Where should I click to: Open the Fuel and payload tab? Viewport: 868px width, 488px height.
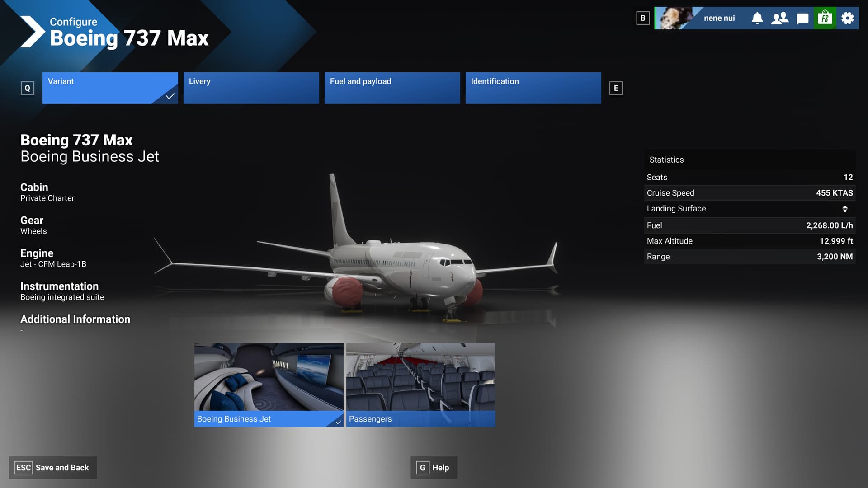tap(392, 88)
